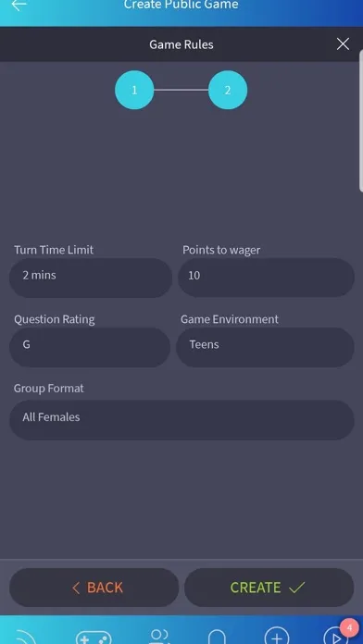Open Game Environment dropdown showing Teens
This screenshot has height=644, width=363.
point(265,347)
